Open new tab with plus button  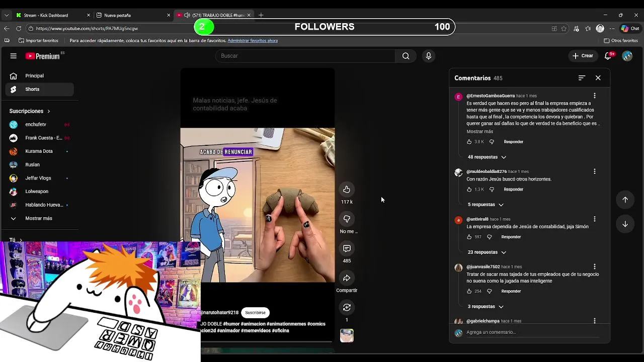[261, 15]
